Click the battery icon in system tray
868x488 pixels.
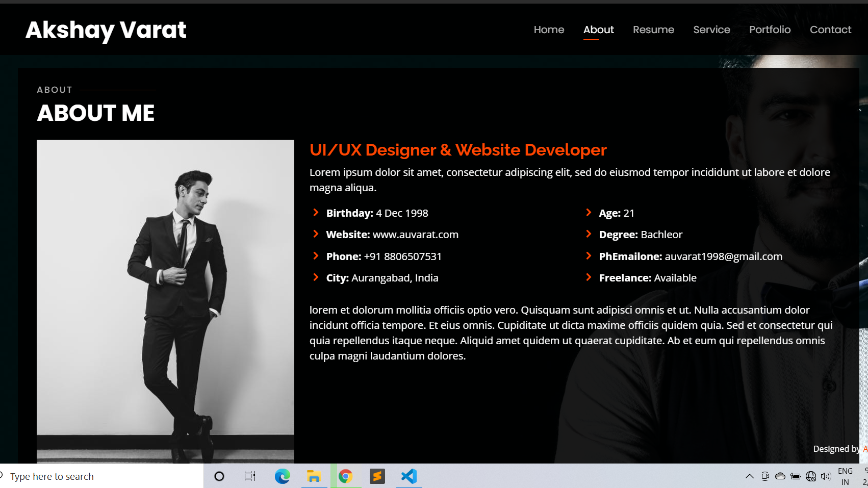pos(796,476)
